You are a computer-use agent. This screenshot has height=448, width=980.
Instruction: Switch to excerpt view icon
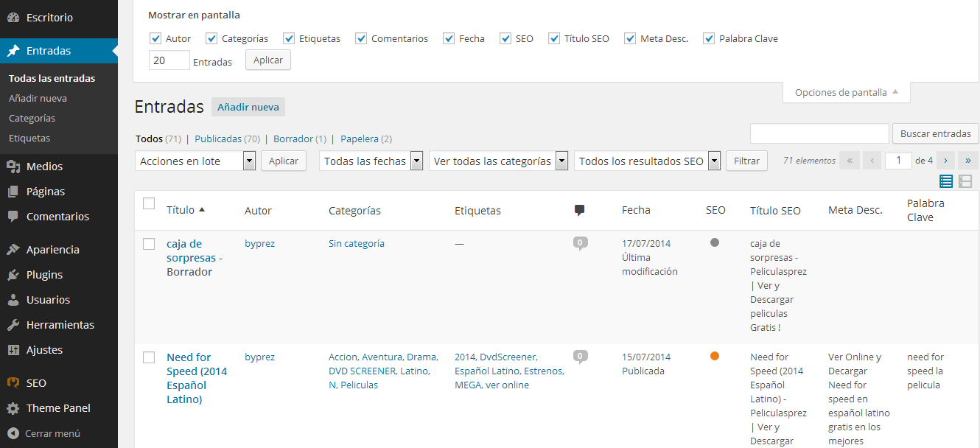(x=965, y=181)
